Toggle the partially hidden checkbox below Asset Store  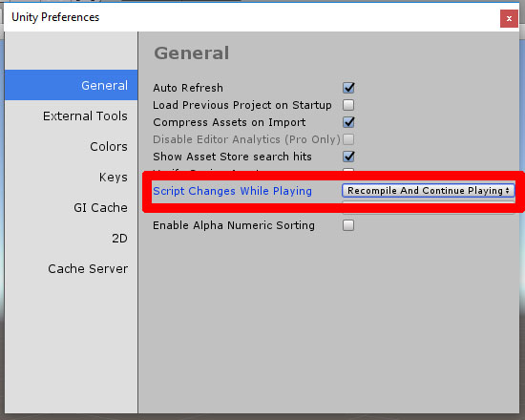348,171
